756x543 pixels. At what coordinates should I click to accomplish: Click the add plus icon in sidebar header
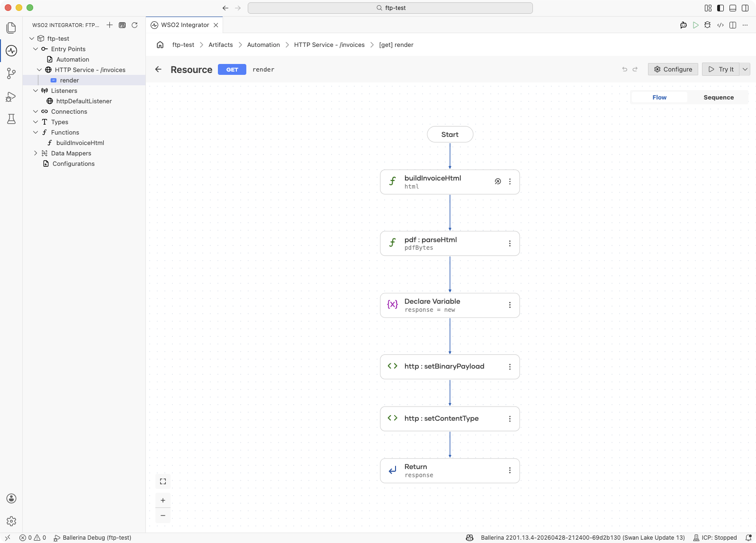(x=110, y=25)
